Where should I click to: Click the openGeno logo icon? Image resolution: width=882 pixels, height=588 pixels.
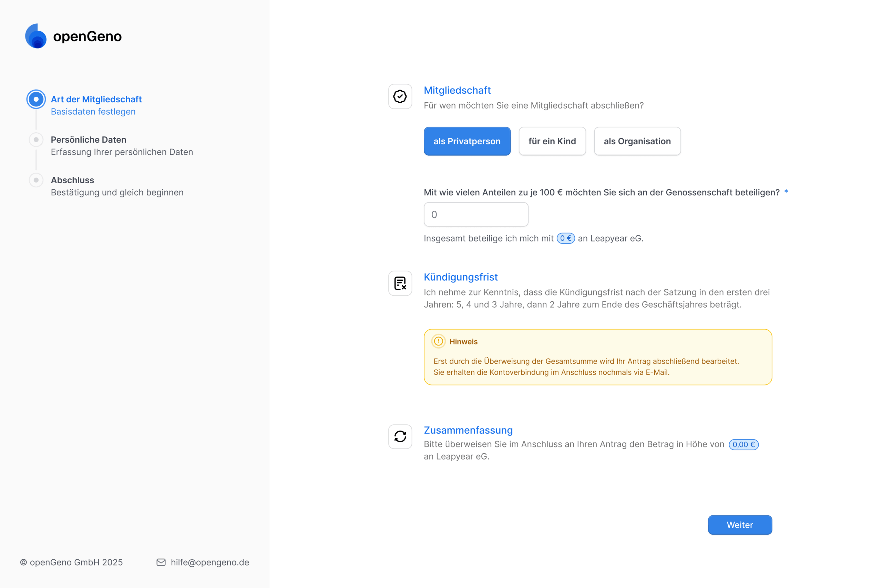click(x=35, y=37)
